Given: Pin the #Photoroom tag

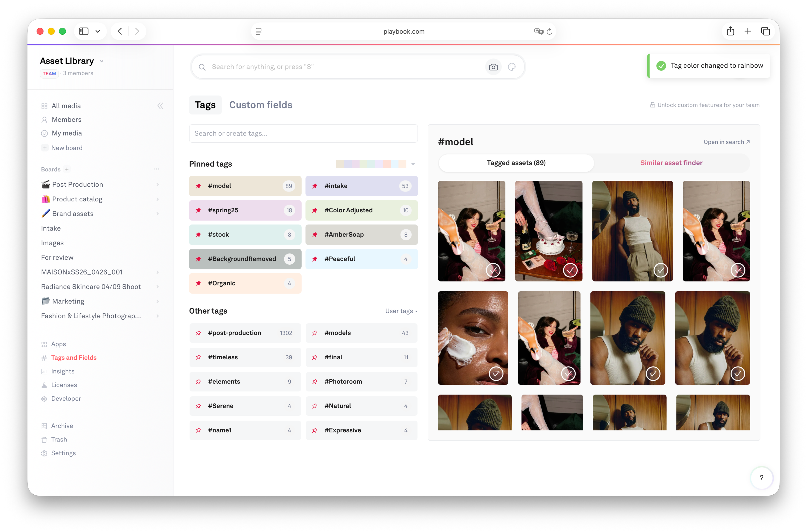Looking at the screenshot, I should tap(315, 381).
